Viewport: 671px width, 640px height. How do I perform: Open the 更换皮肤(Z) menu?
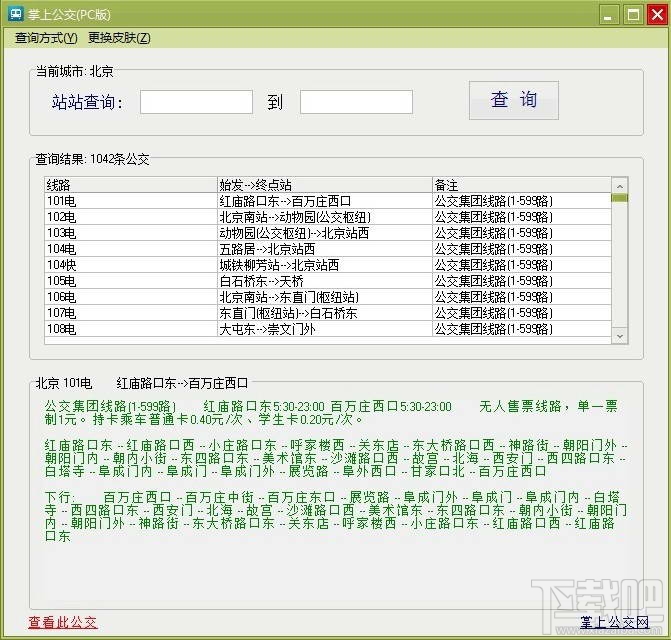pyautogui.click(x=119, y=38)
